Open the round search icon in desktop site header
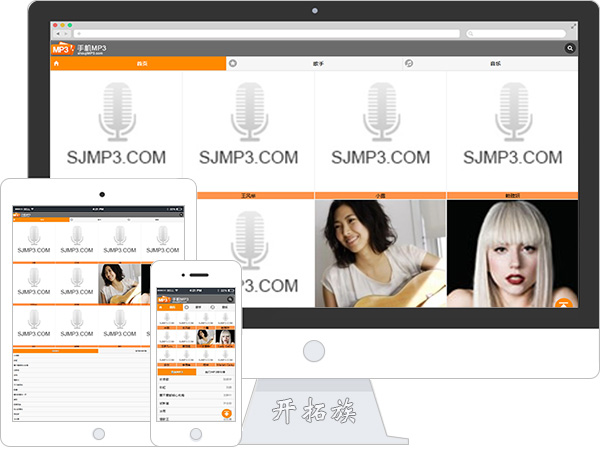600x450 pixels. [x=570, y=48]
